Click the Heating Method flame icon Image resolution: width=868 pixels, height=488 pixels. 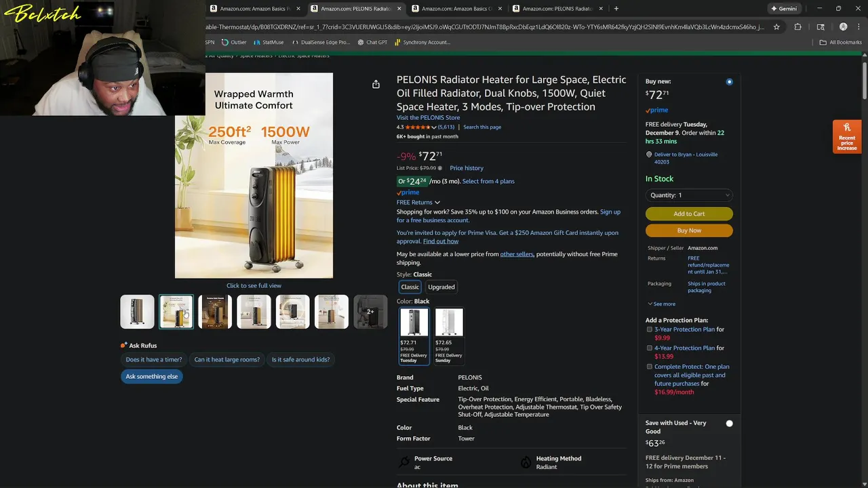tap(526, 462)
